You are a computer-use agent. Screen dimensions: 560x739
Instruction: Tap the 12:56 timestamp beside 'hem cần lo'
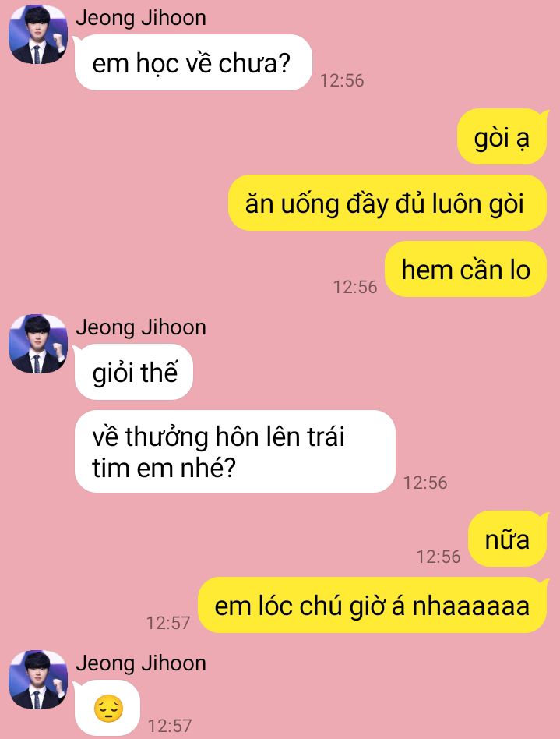click(355, 287)
